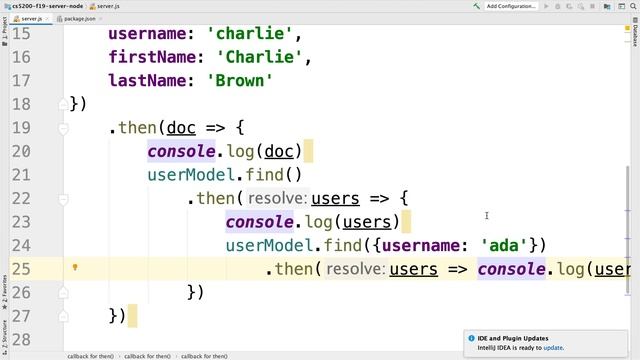Click the 'Charlie' firstName string
This screenshot has width=640, height=360.
point(260,57)
